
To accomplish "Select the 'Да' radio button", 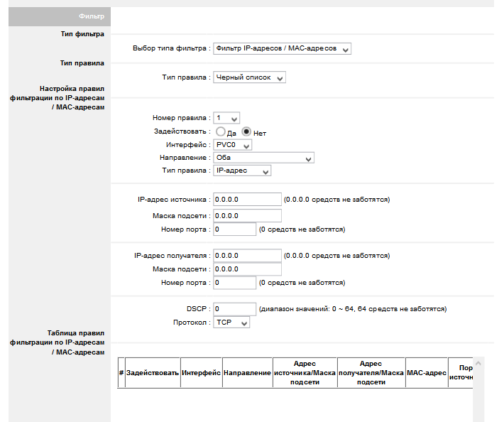I will tap(221, 131).
